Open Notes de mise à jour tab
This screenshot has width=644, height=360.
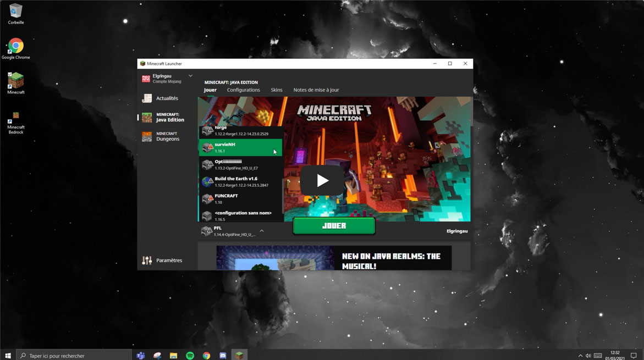pos(316,90)
